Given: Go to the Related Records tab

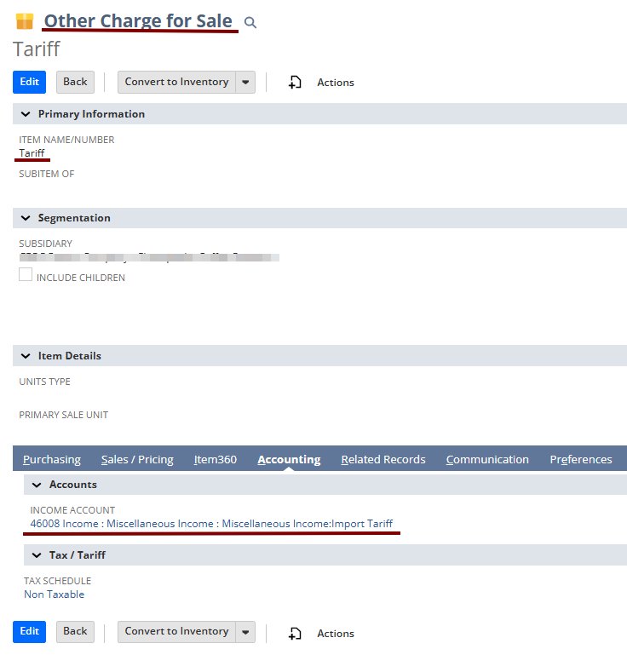Looking at the screenshot, I should click(383, 460).
